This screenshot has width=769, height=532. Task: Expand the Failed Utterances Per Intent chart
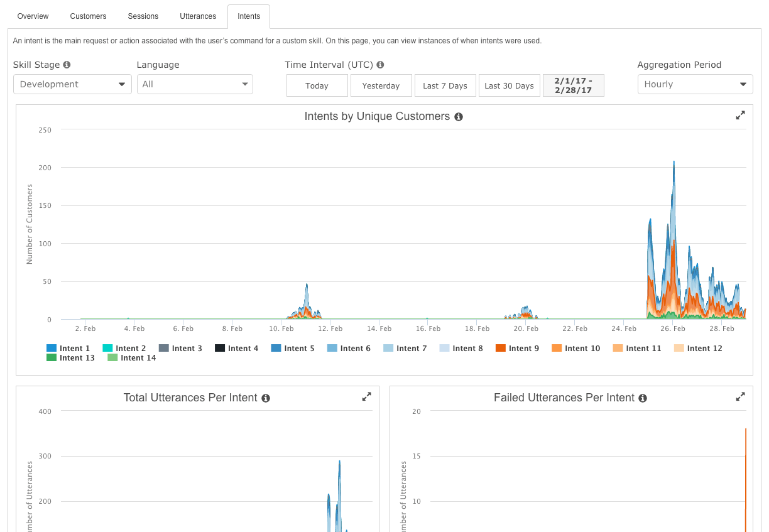pyautogui.click(x=740, y=397)
